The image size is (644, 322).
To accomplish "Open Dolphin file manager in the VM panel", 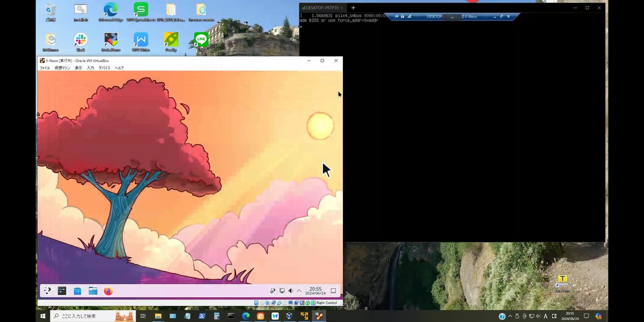I will click(93, 291).
